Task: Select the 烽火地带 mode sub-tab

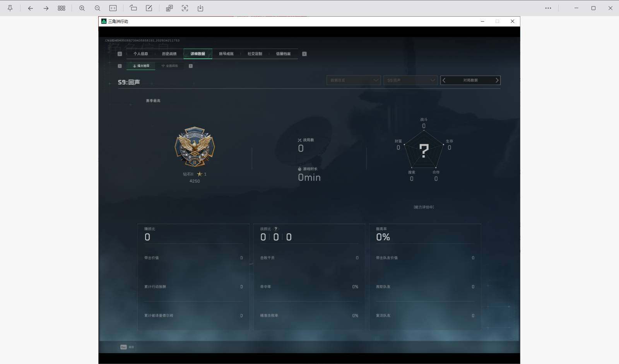Action: [141, 66]
